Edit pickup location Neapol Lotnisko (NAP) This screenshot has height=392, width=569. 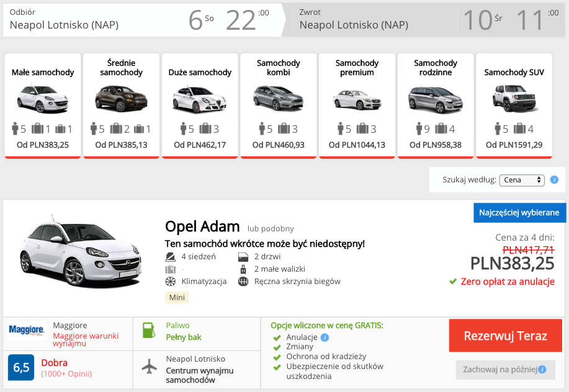click(65, 25)
